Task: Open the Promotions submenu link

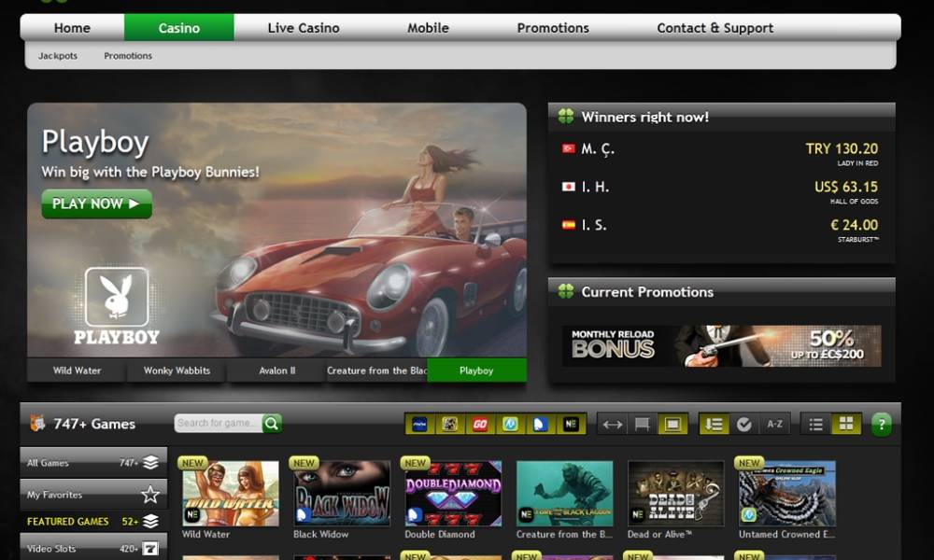Action: [x=128, y=56]
